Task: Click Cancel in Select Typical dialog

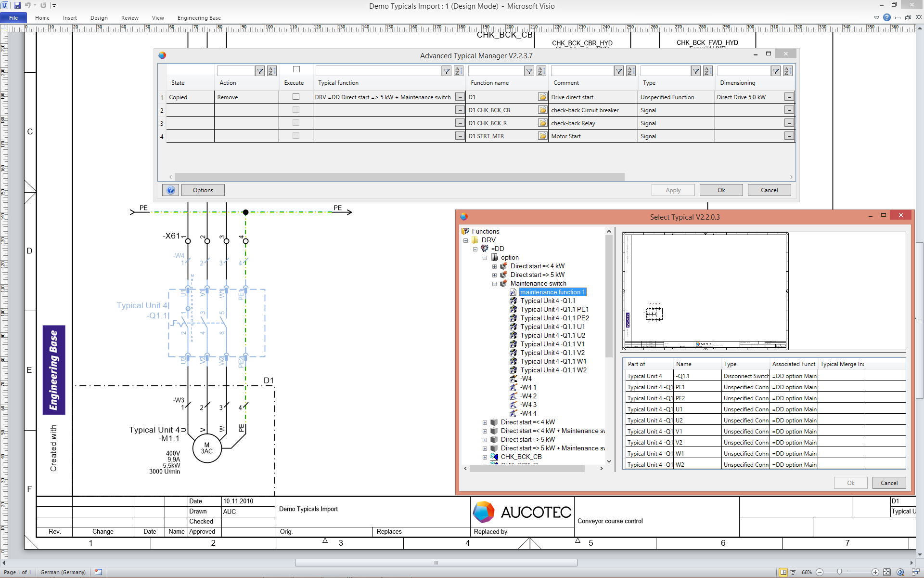Action: tap(888, 483)
